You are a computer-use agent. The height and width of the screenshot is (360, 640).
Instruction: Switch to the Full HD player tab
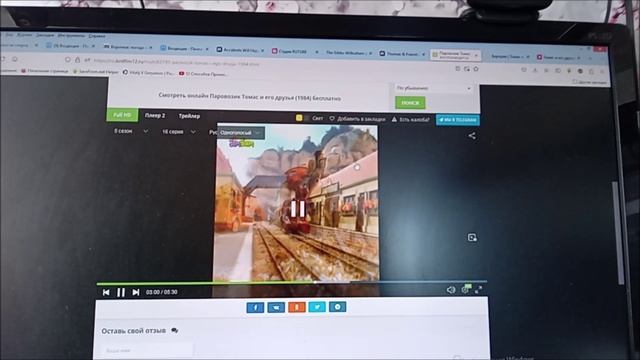coord(122,115)
